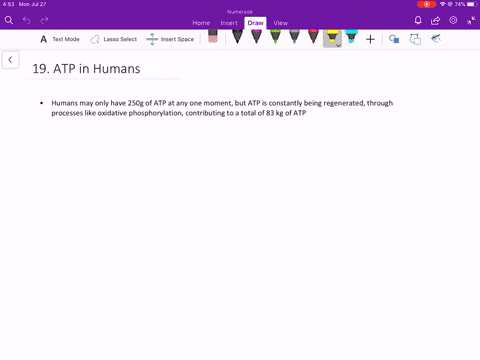Open the shapes tool
This screenshot has width=480, height=360.
click(x=394, y=39)
